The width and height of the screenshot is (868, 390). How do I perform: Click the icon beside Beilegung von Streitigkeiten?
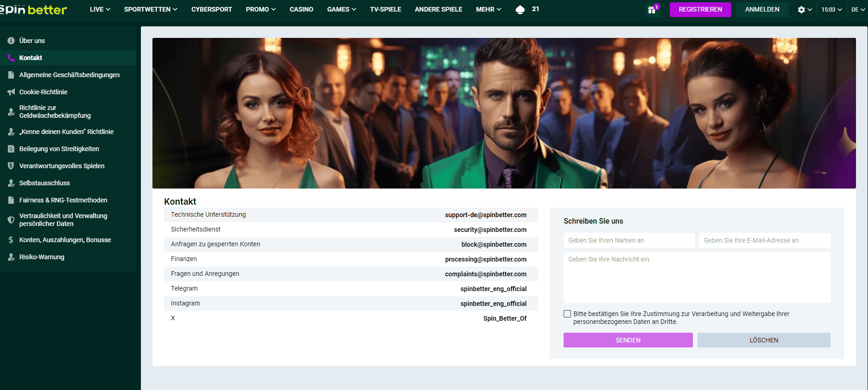tap(11, 149)
